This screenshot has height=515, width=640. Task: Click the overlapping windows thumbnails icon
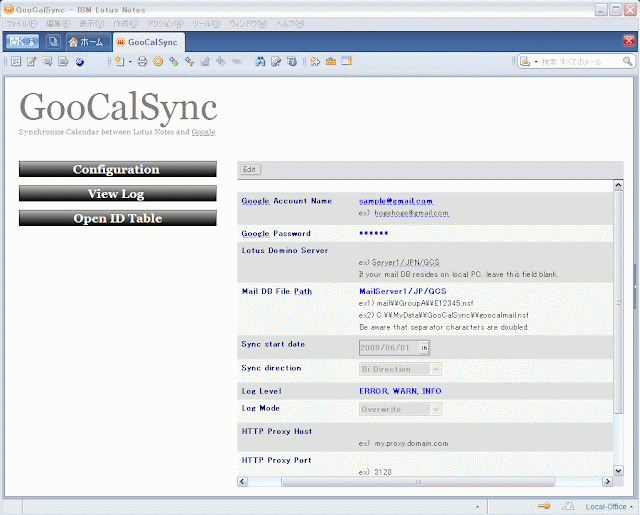click(x=53, y=41)
